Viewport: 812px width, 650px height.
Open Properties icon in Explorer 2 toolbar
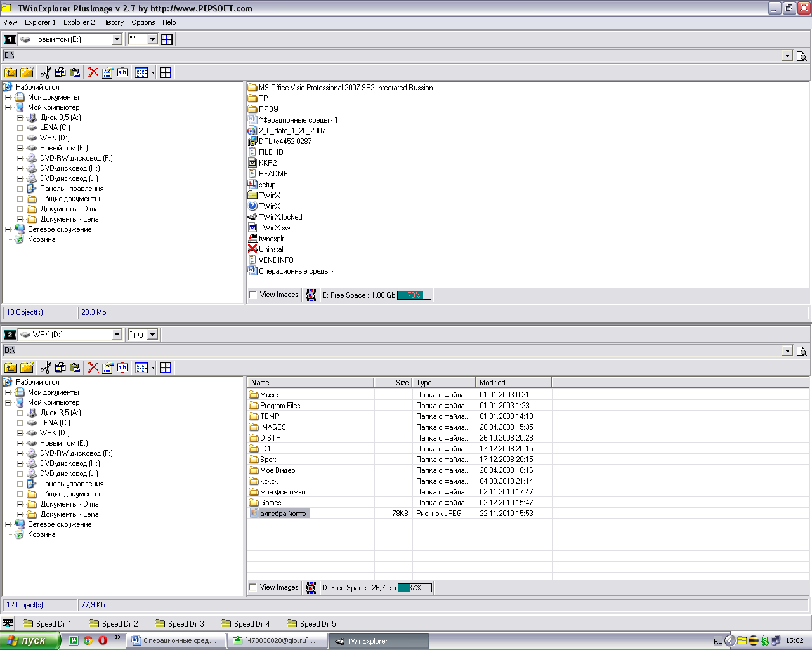108,368
